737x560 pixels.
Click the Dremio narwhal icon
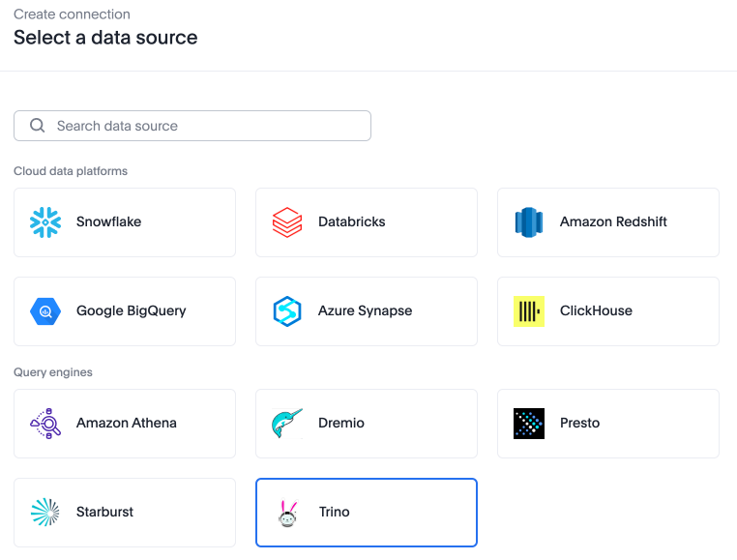click(x=287, y=424)
